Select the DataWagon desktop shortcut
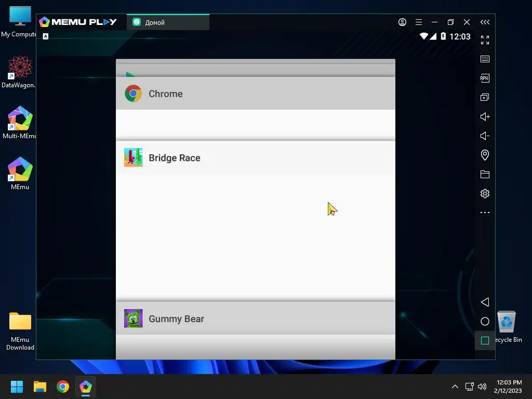 [19, 72]
